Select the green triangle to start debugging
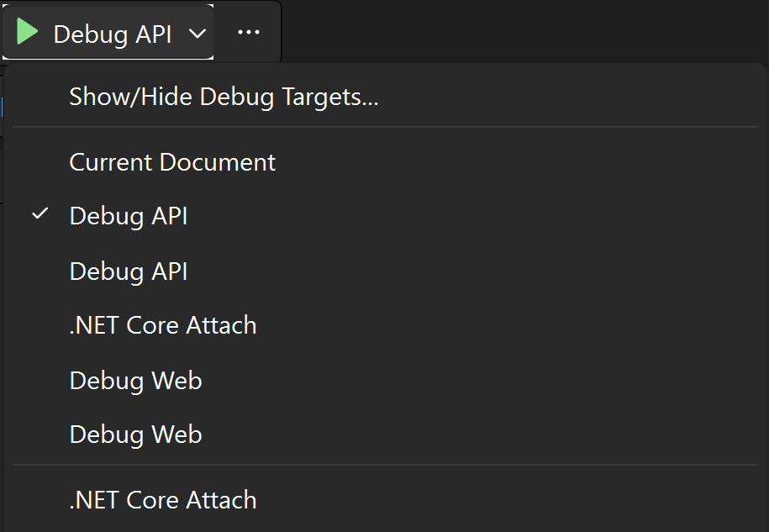Viewport: 769px width, 532px height. (x=27, y=32)
